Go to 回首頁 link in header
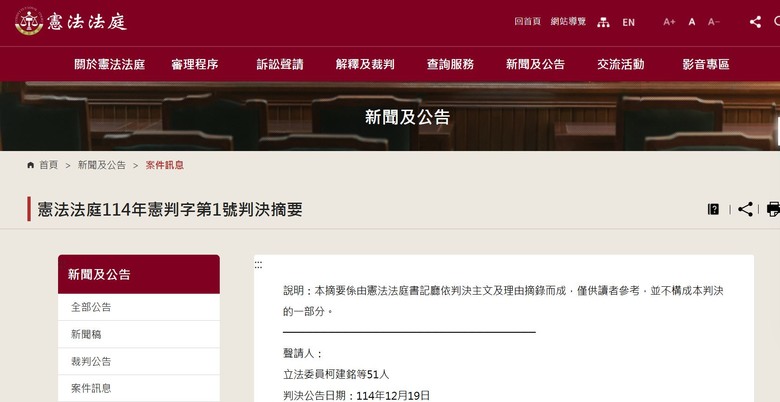780x402 pixels. click(527, 22)
